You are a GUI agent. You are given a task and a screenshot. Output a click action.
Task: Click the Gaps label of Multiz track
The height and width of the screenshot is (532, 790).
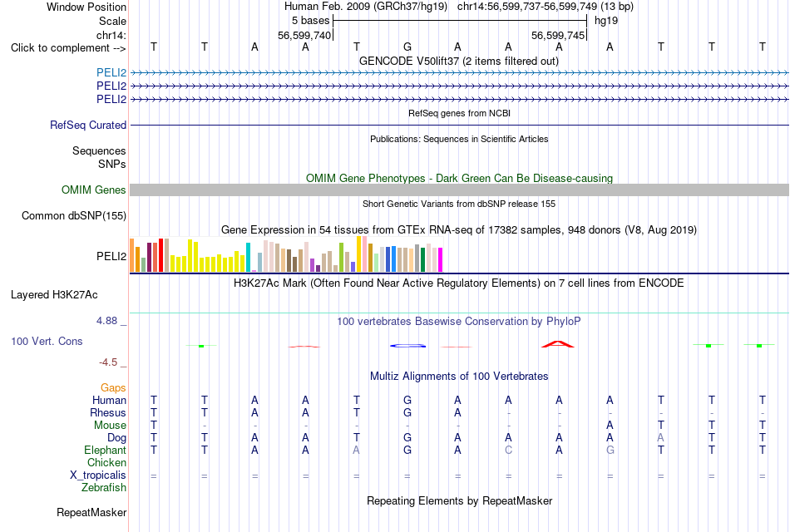point(113,387)
